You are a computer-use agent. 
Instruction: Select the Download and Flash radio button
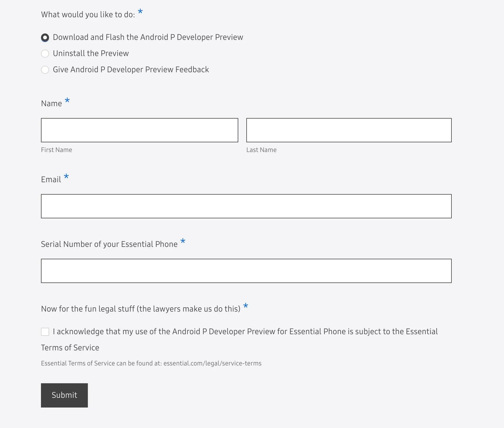pos(45,37)
